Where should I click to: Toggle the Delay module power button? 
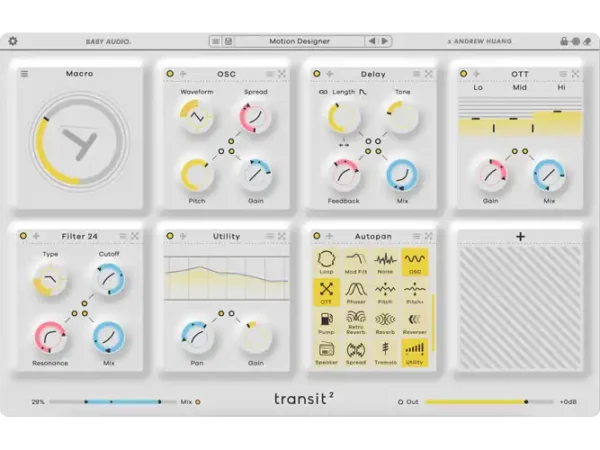point(317,73)
